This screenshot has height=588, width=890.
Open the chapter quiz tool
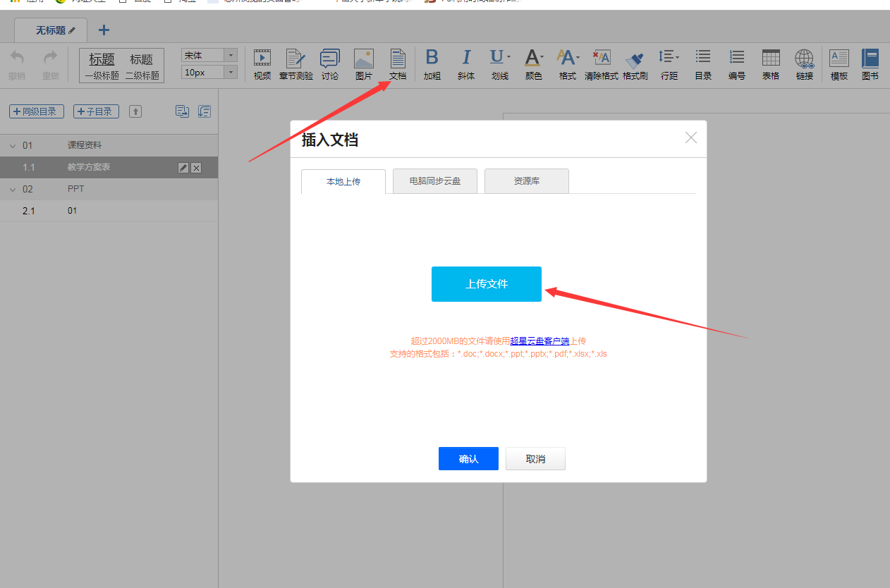tap(295, 64)
